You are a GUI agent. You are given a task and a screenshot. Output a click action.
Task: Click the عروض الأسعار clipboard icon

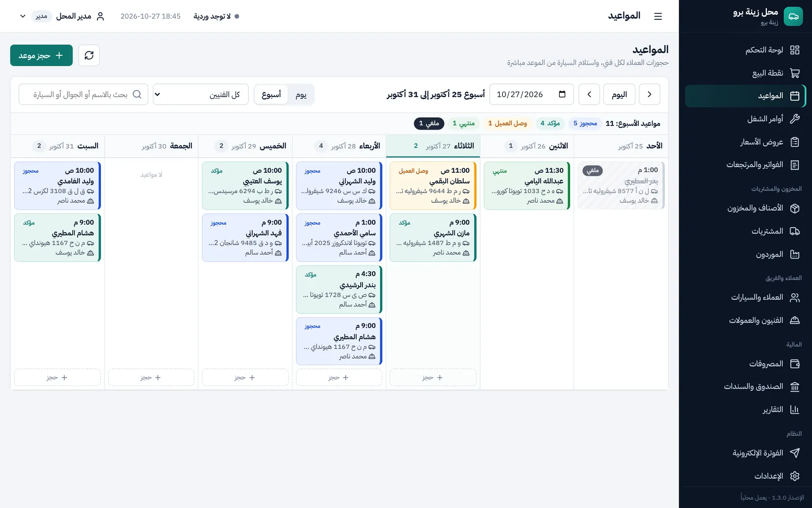[x=795, y=142]
